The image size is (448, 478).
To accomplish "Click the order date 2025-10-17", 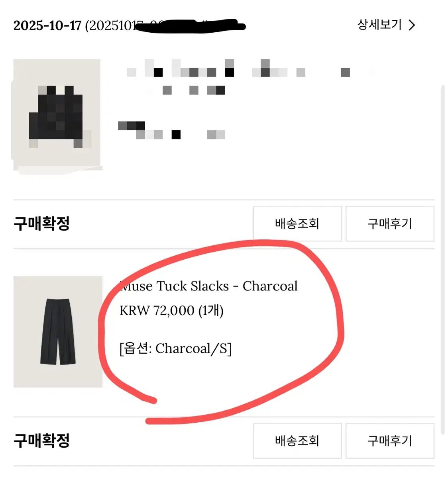I will (x=47, y=25).
